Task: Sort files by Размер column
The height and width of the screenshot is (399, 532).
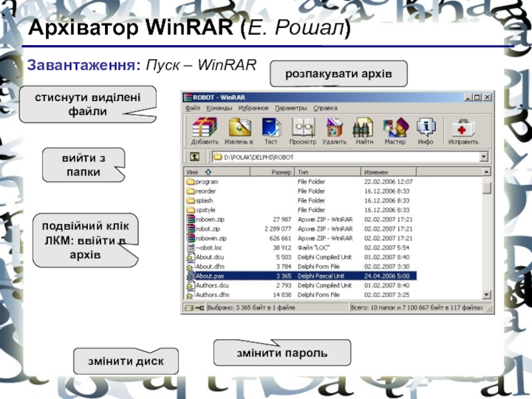Action: coord(281,172)
